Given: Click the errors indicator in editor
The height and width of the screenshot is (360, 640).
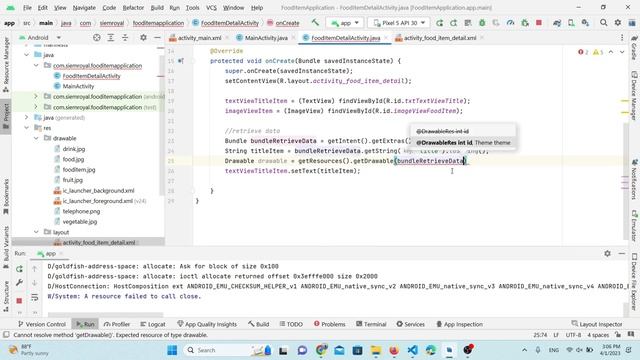Looking at the screenshot, I should [x=583, y=52].
